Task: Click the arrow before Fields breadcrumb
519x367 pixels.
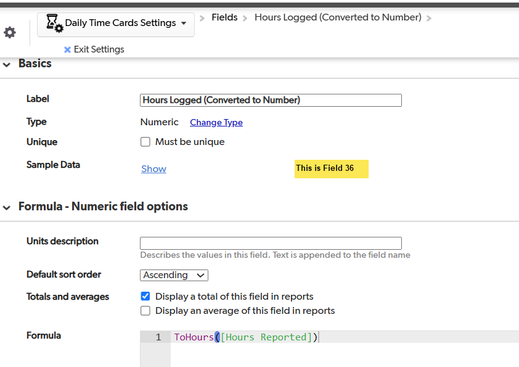Action: coord(202,18)
